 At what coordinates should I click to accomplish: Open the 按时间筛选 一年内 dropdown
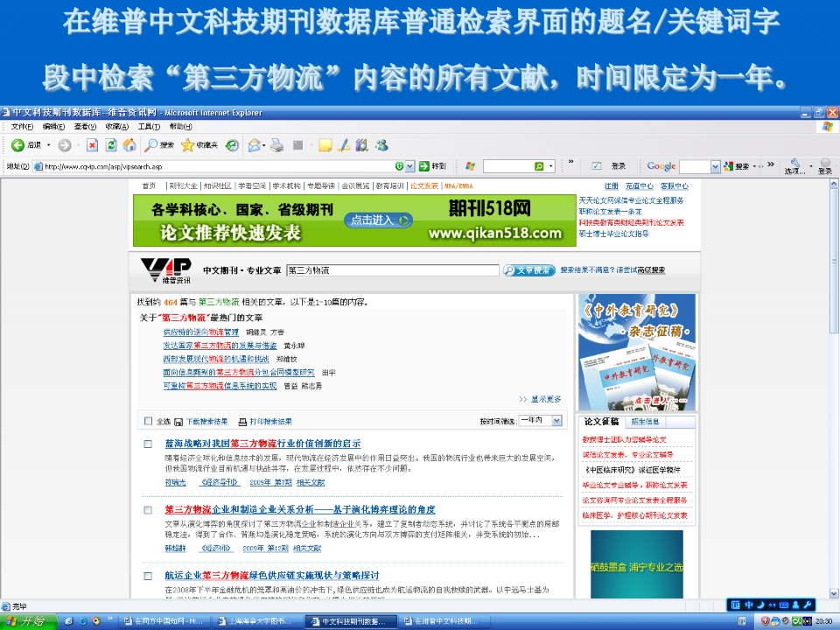pos(556,421)
